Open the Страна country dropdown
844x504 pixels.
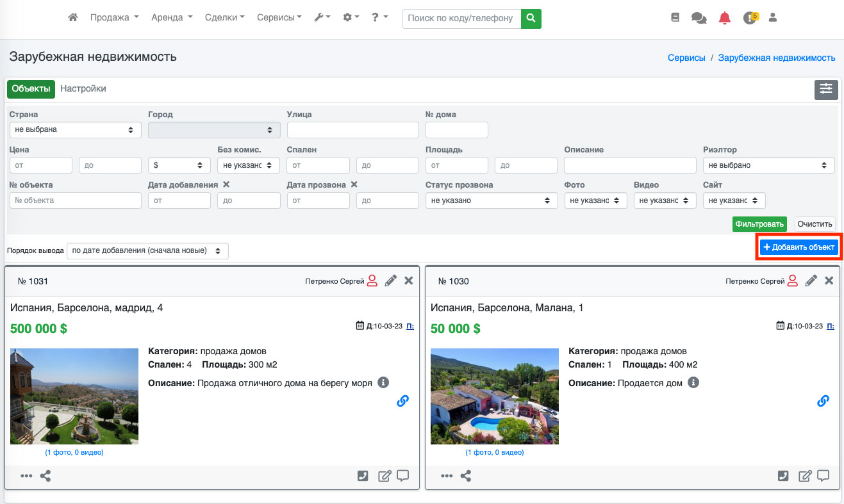[x=76, y=130]
